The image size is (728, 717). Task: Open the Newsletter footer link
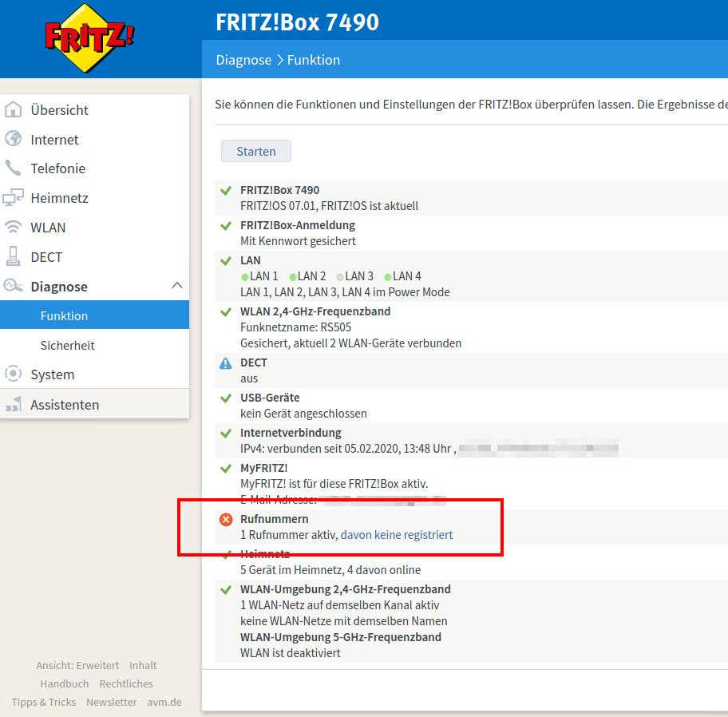112,702
